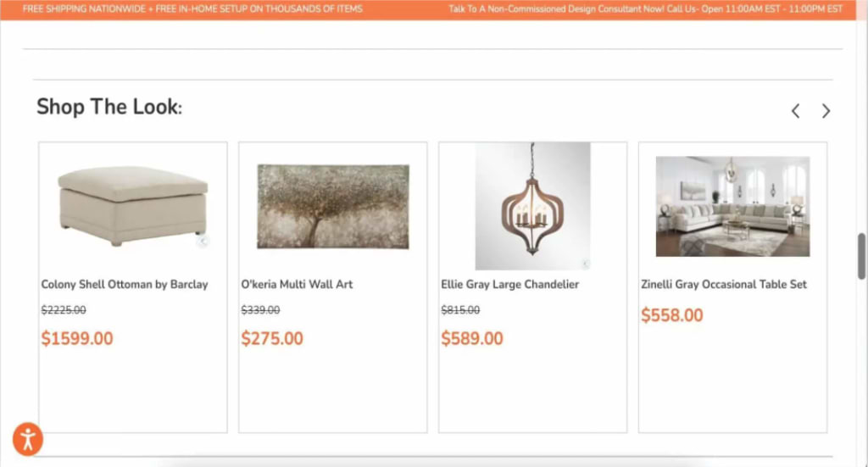Screen dimensions: 868x467
Task: View the O'keria Multi Wall Art image
Action: (x=333, y=207)
